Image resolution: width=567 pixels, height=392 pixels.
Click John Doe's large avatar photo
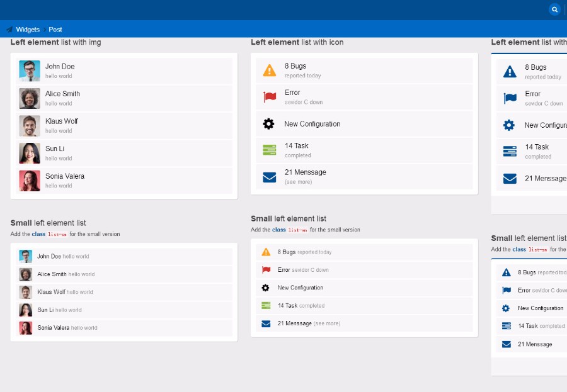pyautogui.click(x=30, y=71)
